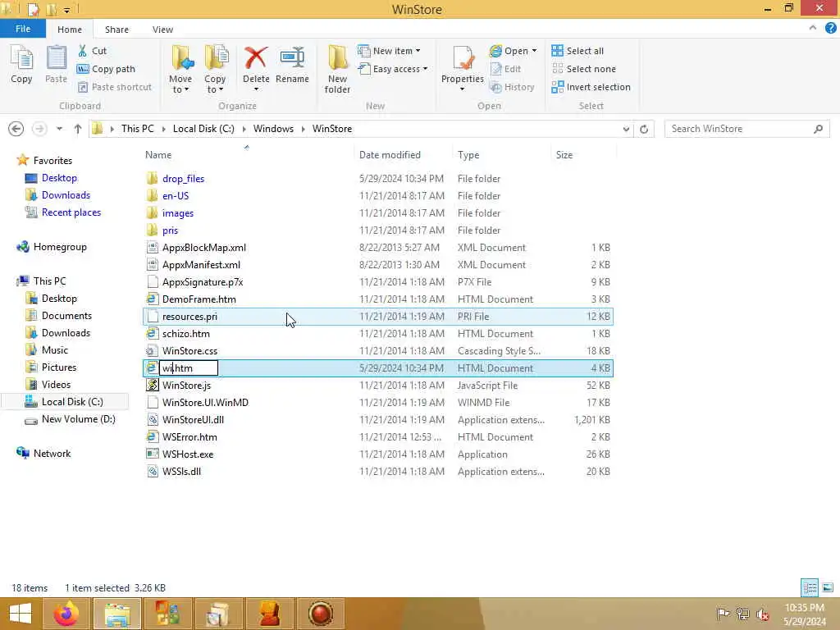Image resolution: width=840 pixels, height=630 pixels.
Task: Open recent locations dropdown arrow
Action: click(x=59, y=129)
